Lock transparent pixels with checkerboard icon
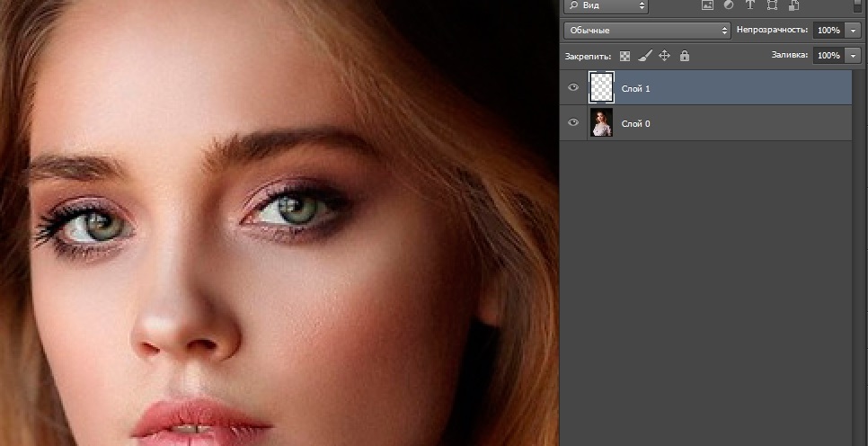 pos(625,56)
